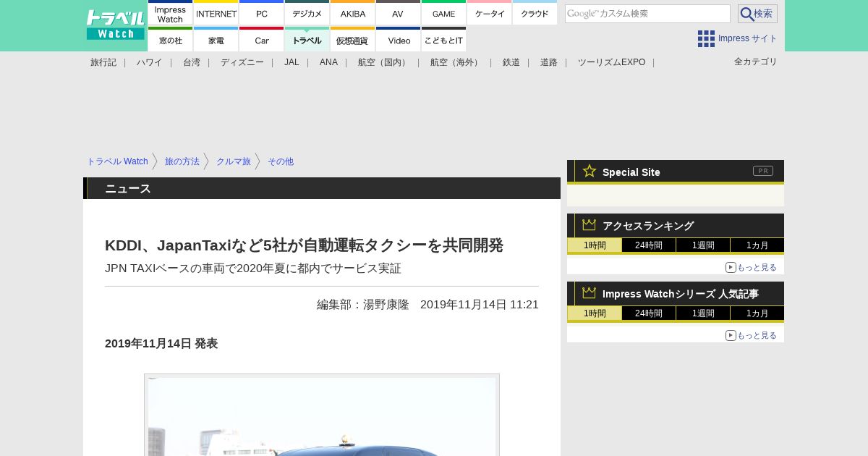The width and height of the screenshot is (868, 456).
Task: Click the トラベル Watch site logo
Action: pos(116,25)
